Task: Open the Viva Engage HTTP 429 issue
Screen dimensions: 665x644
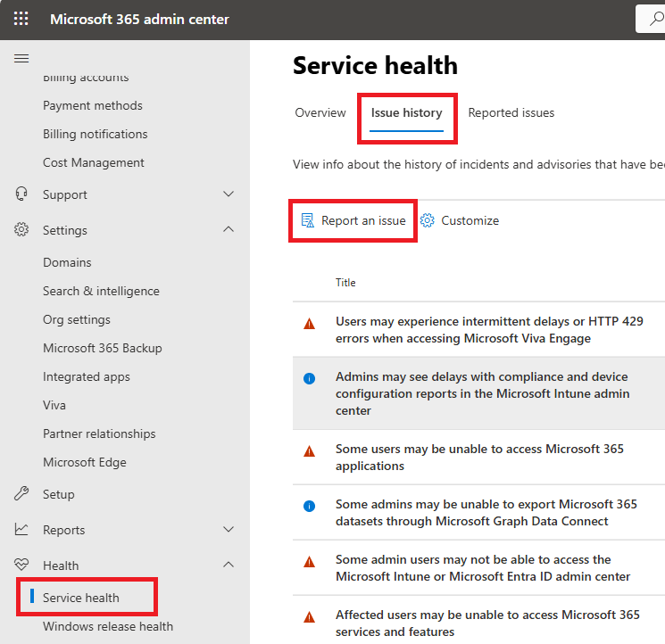Action: pyautogui.click(x=489, y=330)
